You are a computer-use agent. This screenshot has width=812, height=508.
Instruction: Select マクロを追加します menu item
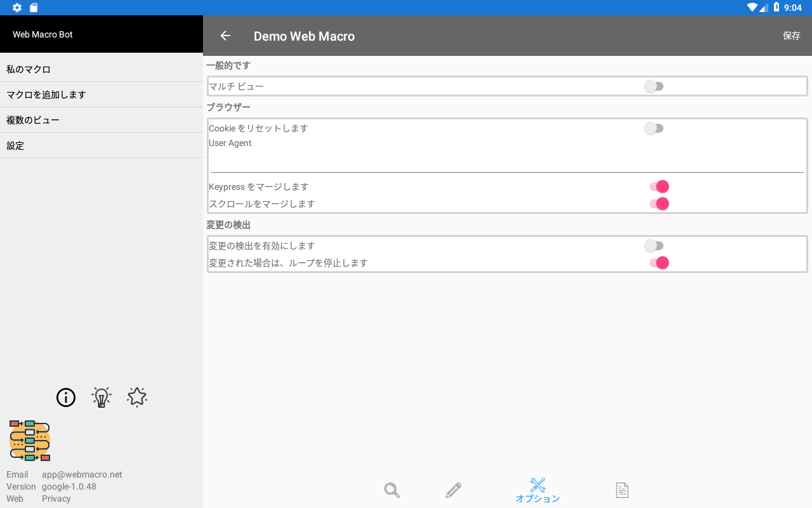click(101, 95)
